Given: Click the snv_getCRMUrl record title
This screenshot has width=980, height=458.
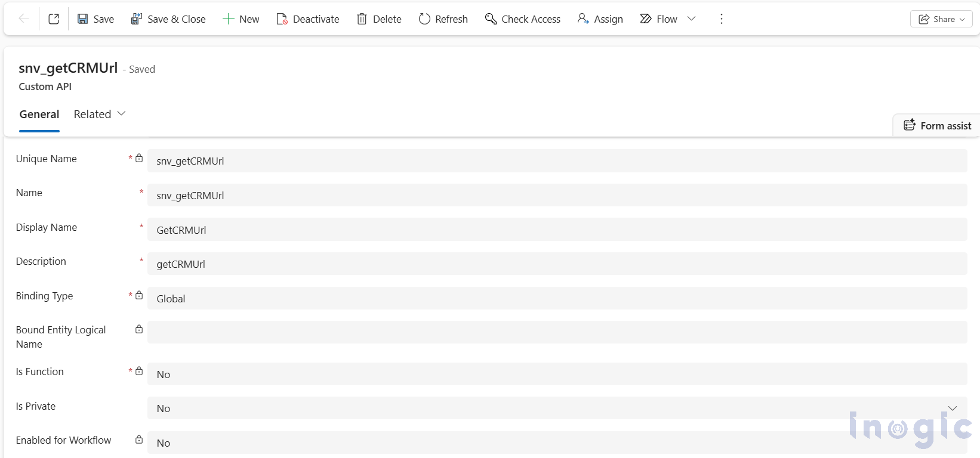Looking at the screenshot, I should [68, 68].
